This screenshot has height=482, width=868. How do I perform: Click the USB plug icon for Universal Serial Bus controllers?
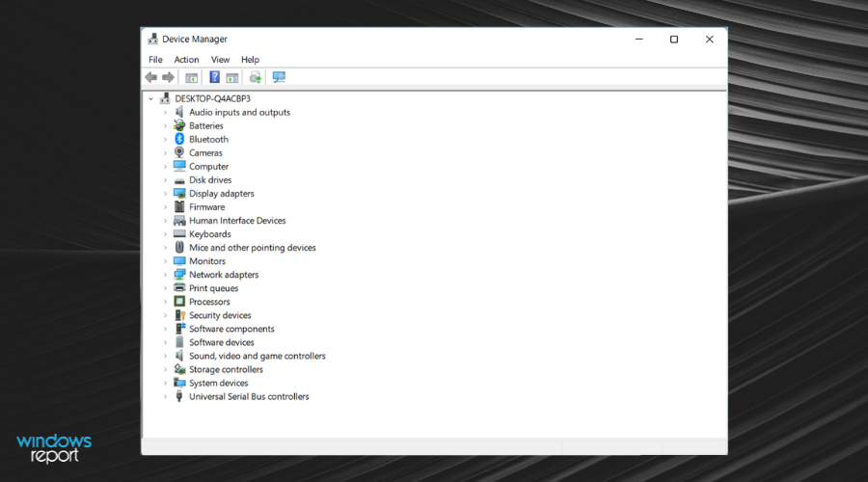179,396
